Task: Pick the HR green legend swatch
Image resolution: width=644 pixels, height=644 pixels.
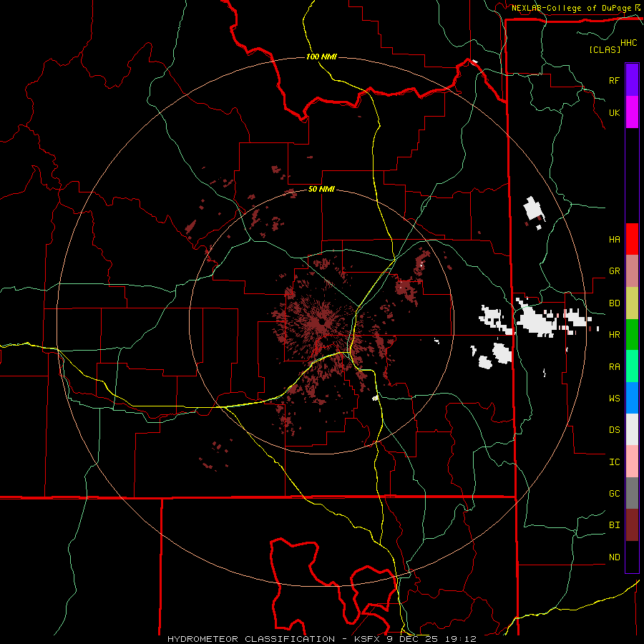Action: coord(632,335)
